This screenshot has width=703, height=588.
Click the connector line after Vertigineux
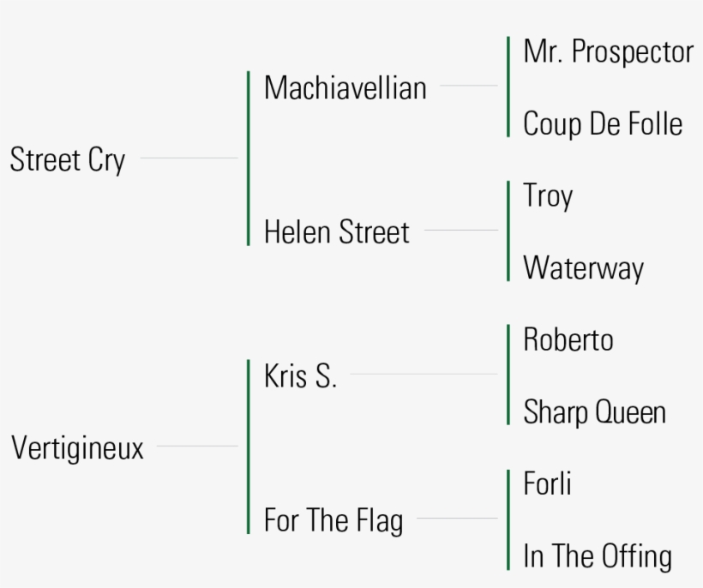(197, 446)
